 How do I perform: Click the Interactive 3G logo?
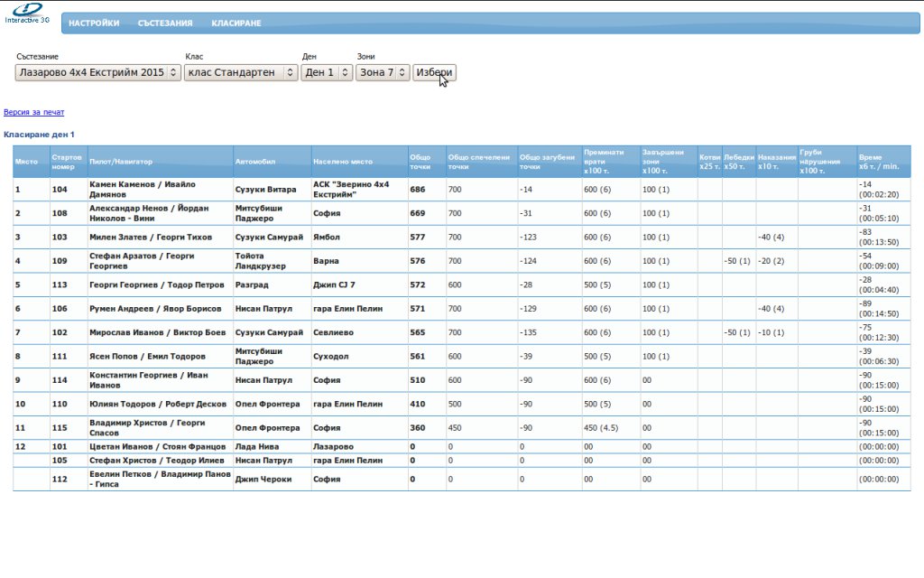26,15
